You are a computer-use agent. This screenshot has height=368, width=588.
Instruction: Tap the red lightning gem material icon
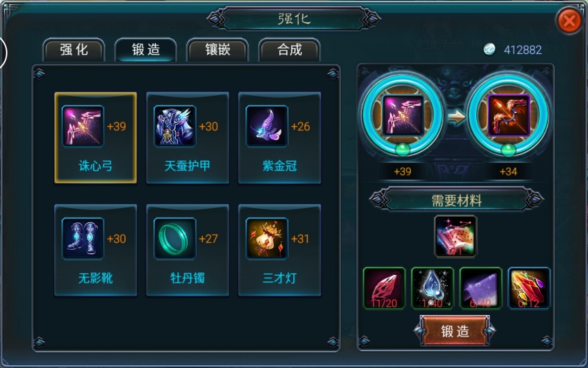click(529, 288)
